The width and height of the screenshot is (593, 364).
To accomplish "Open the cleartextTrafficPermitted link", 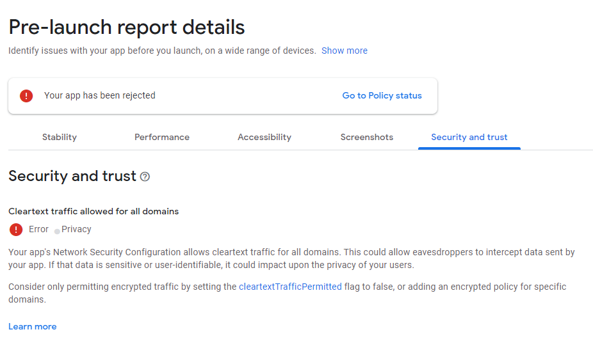I will pos(290,287).
